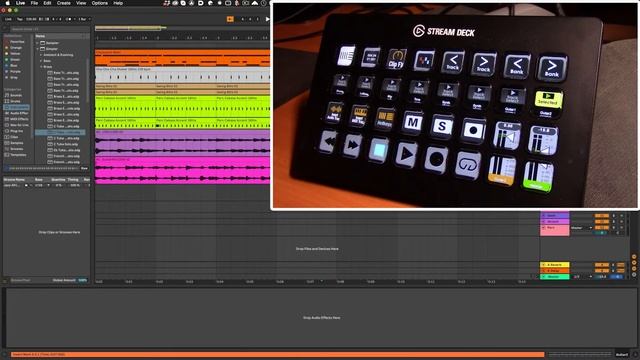Toggle the metronome
This screenshot has height=360, width=640.
[x=68, y=19]
